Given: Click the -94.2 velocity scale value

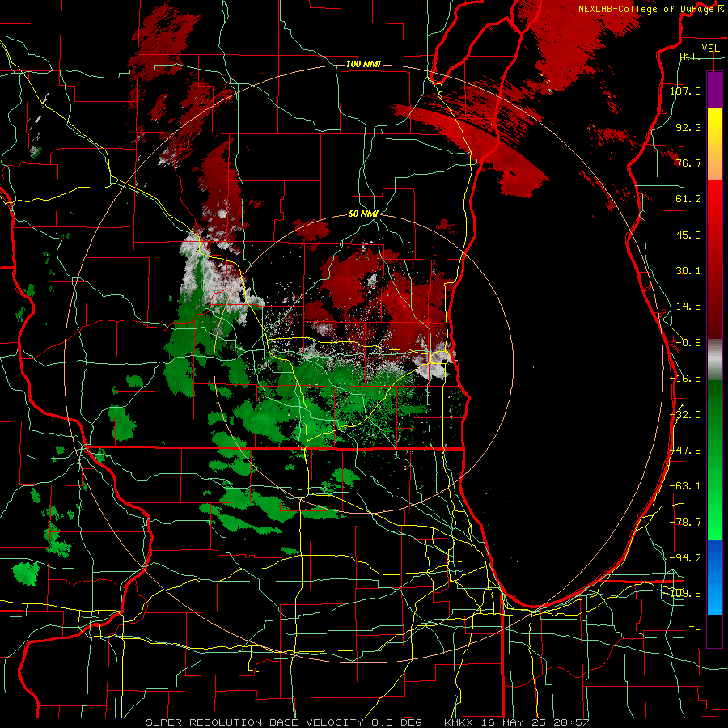Looking at the screenshot, I should (685, 558).
